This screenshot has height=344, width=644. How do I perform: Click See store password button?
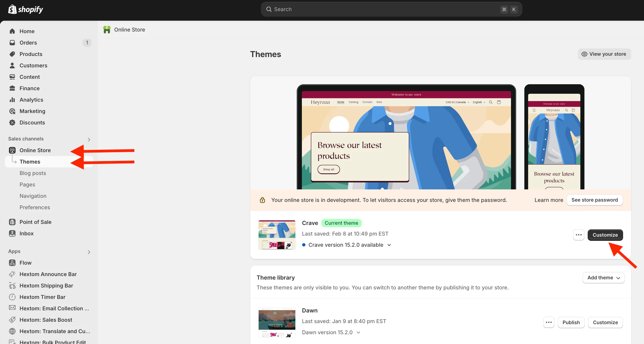click(595, 200)
